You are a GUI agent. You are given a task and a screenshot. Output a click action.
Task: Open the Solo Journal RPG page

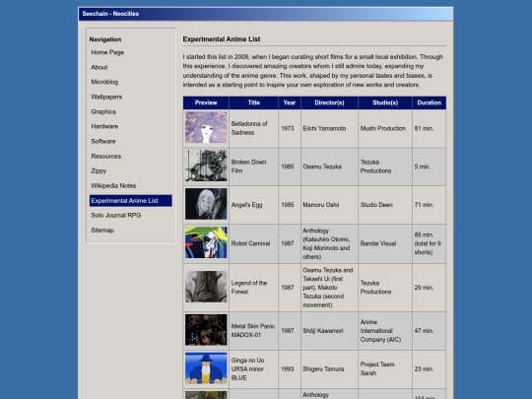116,215
